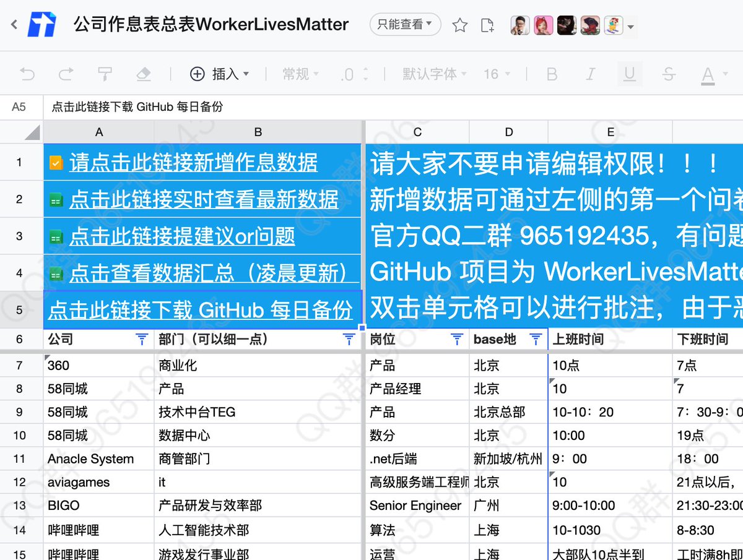The width and height of the screenshot is (743, 560).
Task: Open the 岗位 column filter
Action: 457,339
